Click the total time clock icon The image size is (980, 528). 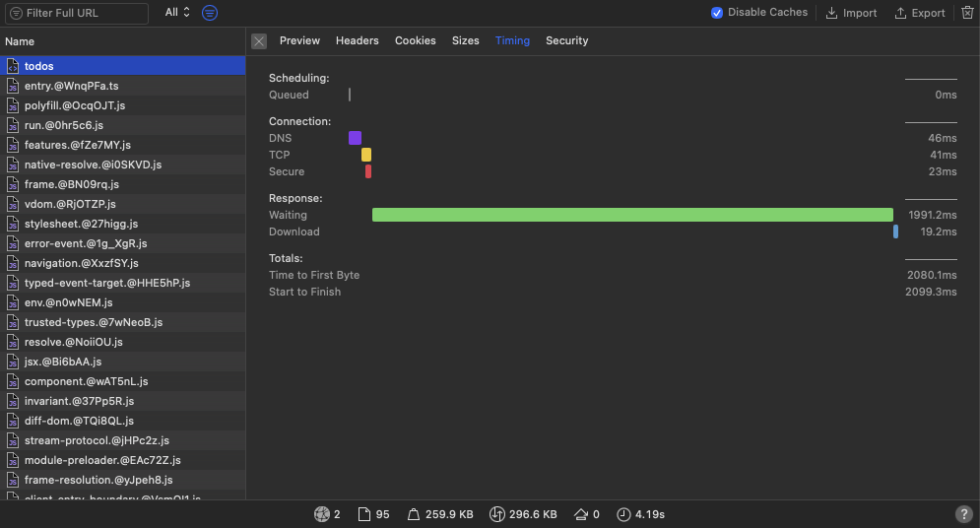pyautogui.click(x=623, y=514)
